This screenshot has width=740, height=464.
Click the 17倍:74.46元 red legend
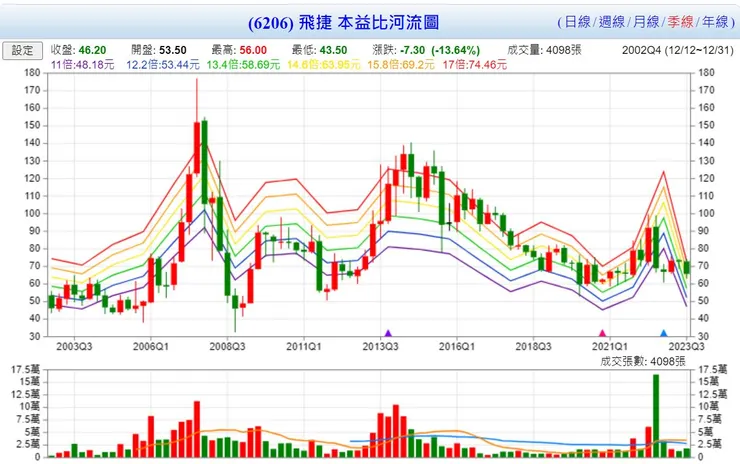474,65
